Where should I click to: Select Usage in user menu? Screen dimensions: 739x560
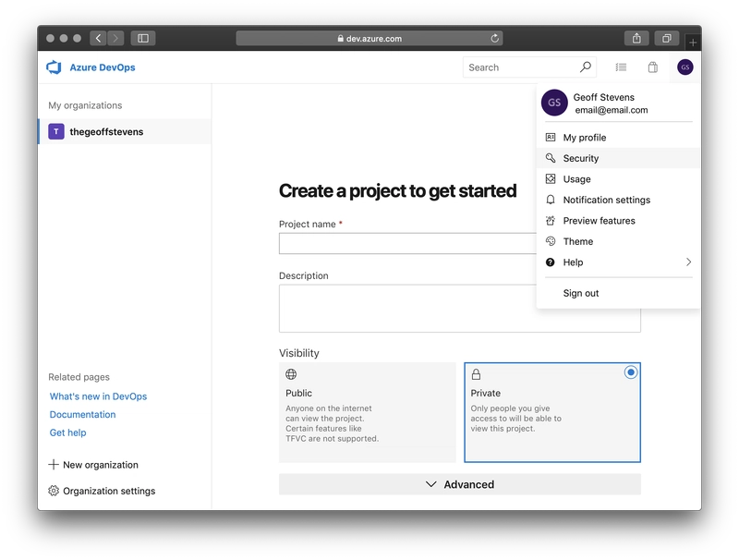[618, 178]
